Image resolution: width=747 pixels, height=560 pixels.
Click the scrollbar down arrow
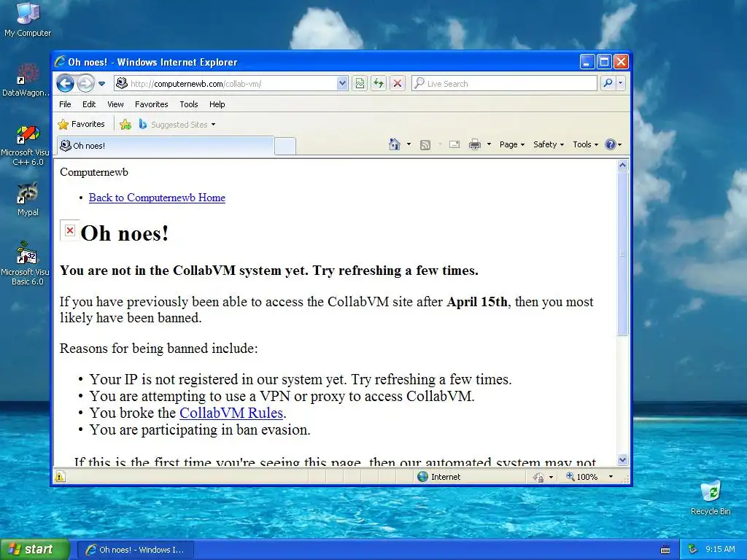[622, 459]
